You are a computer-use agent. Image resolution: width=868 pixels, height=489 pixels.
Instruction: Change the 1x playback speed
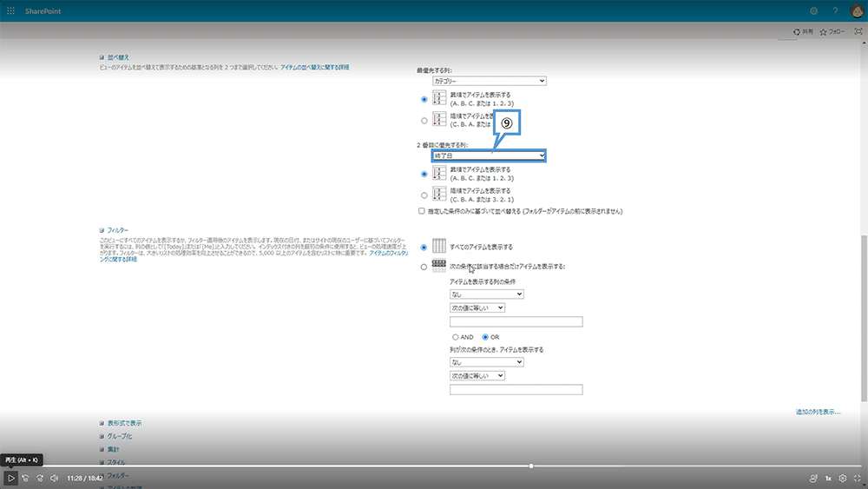point(828,478)
